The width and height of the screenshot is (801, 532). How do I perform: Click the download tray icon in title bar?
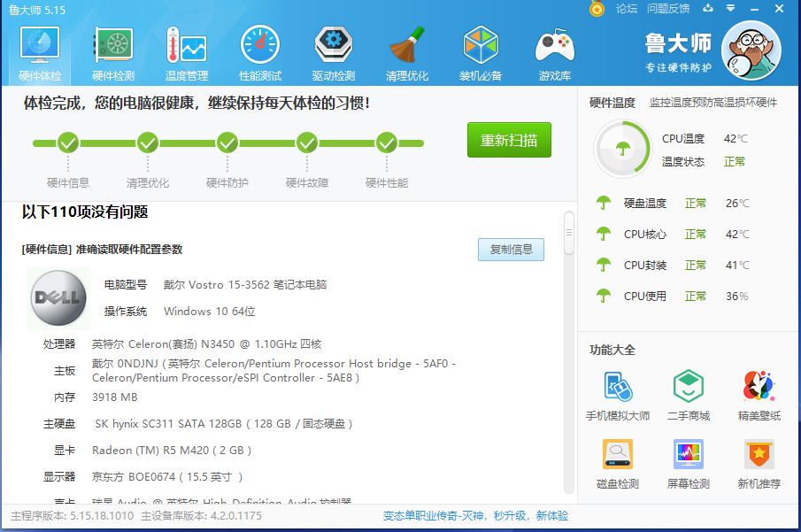point(707,9)
